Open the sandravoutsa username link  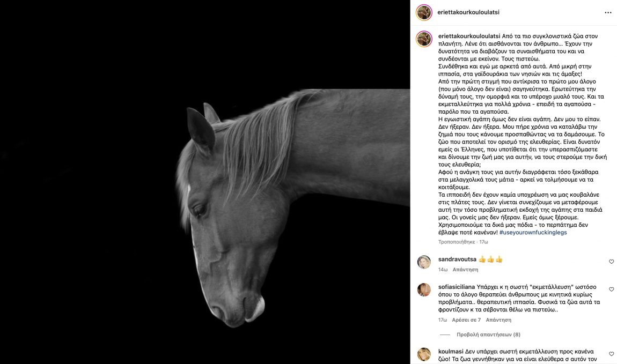point(457,259)
